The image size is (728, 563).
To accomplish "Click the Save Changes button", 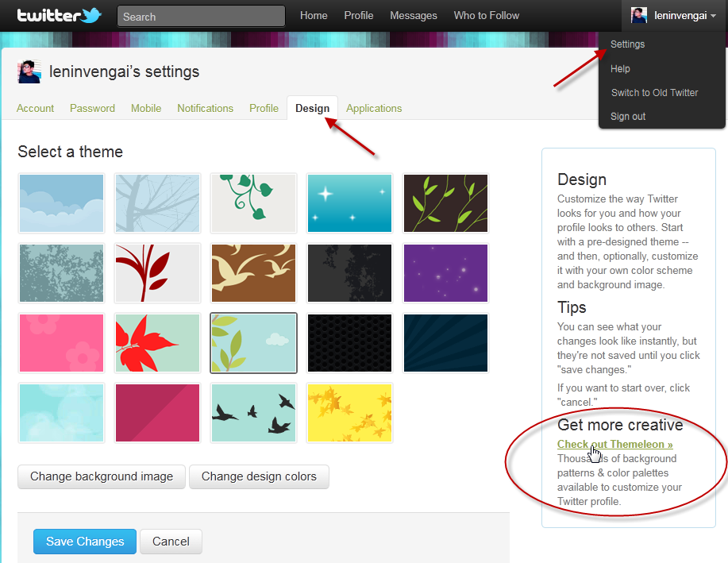I will coord(85,542).
